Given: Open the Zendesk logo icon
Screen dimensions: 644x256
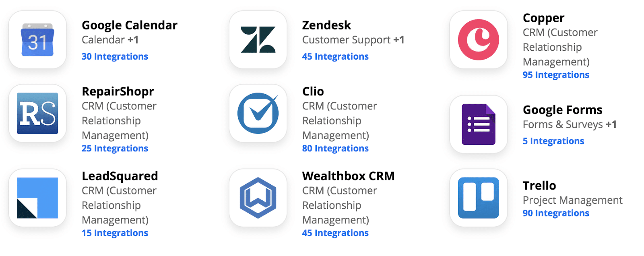Looking at the screenshot, I should coord(258,40).
